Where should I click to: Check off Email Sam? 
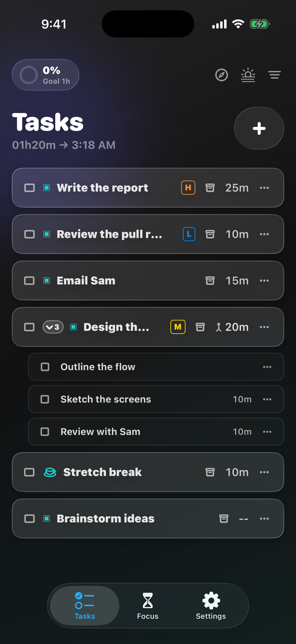pos(29,281)
